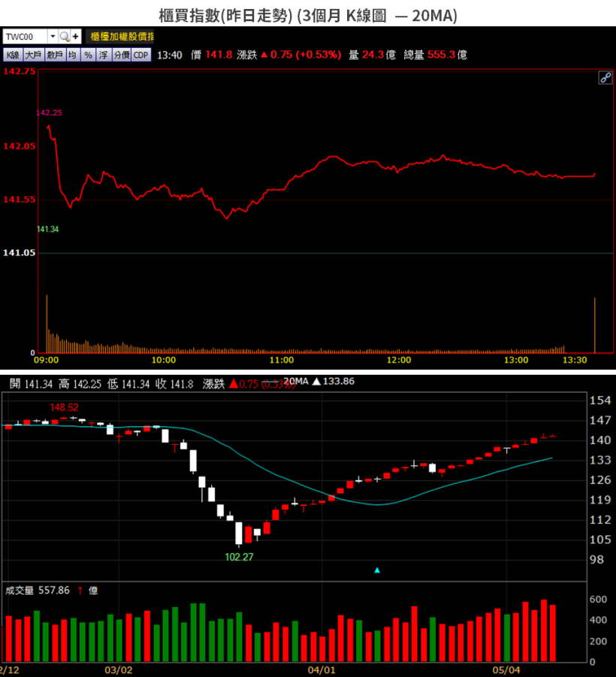This screenshot has width=616, height=677.
Task: Select the K線 chart button
Action: 13,55
